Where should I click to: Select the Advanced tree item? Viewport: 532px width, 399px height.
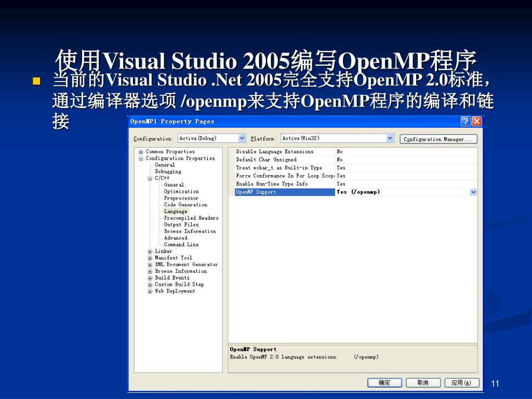coord(176,238)
